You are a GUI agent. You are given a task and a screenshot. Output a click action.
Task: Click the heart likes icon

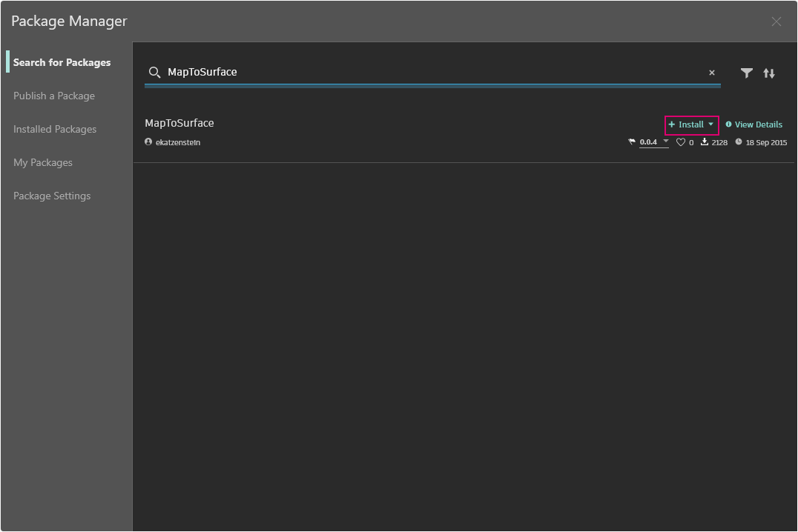[681, 142]
